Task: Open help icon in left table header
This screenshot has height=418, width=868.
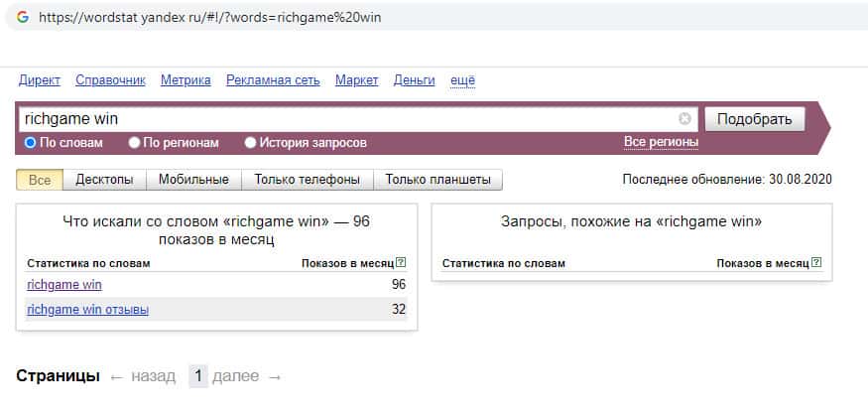Action: [402, 263]
